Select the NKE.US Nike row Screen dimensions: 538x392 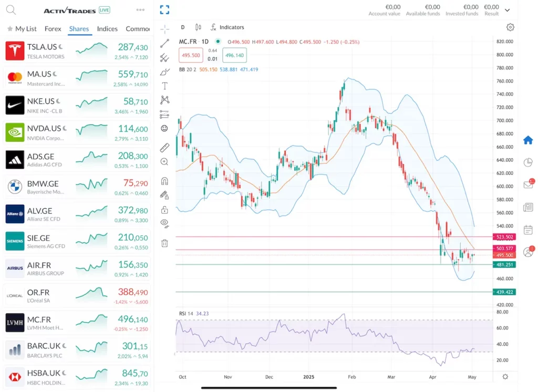(77, 105)
